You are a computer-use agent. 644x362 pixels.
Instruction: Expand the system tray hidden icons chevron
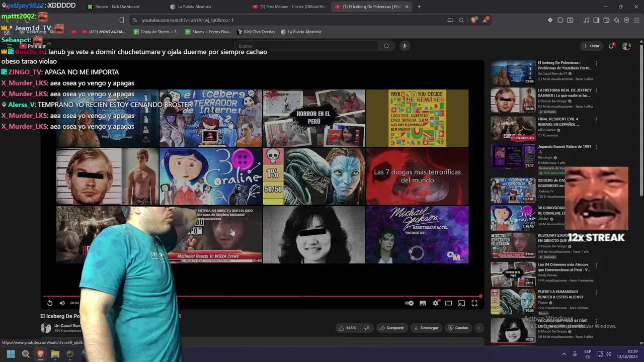click(563, 354)
